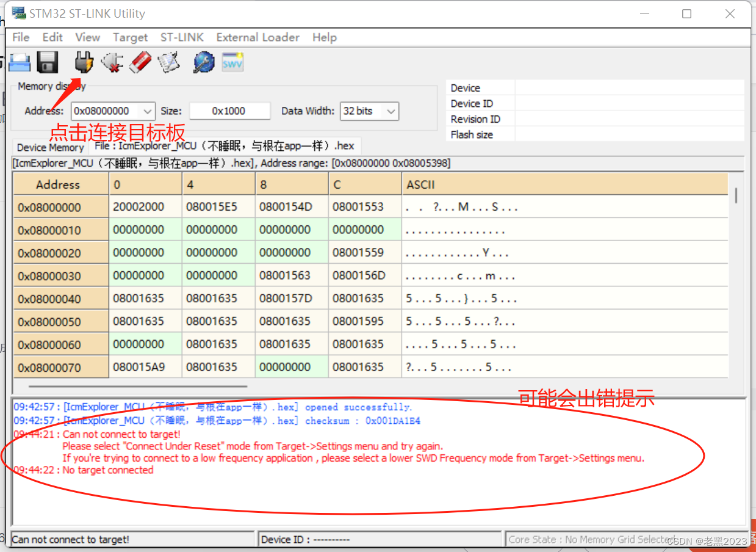Click cell value 0800157D
This screenshot has height=552, width=756.
[292, 299]
